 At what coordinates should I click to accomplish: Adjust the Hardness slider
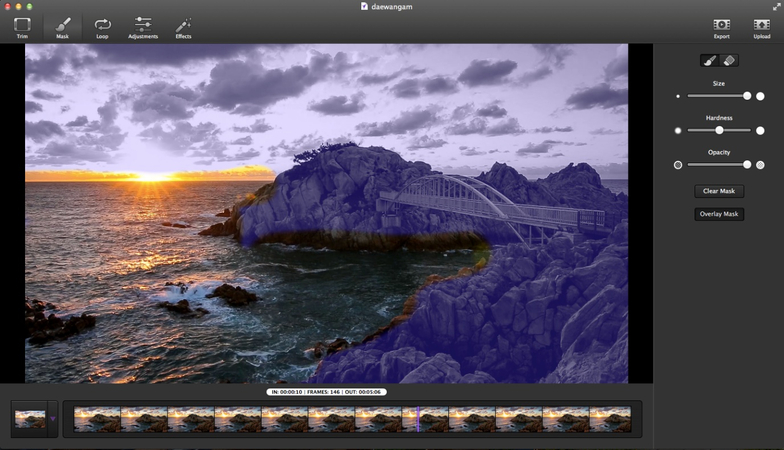pos(719,130)
